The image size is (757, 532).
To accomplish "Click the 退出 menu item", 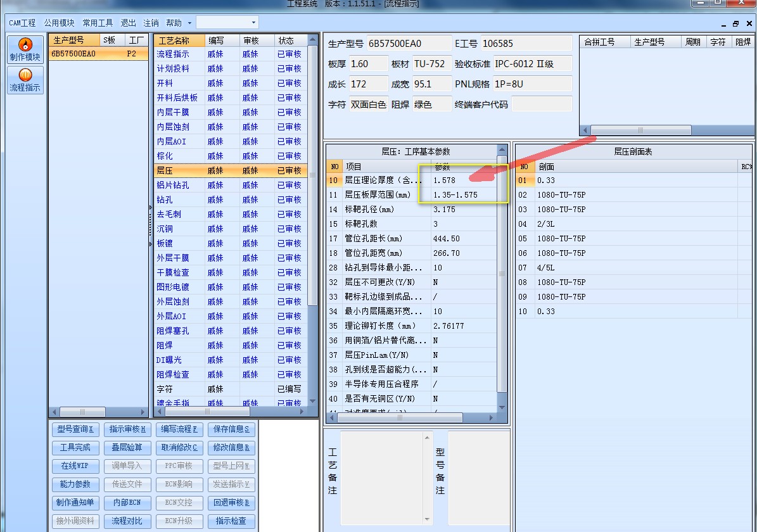I will point(128,23).
